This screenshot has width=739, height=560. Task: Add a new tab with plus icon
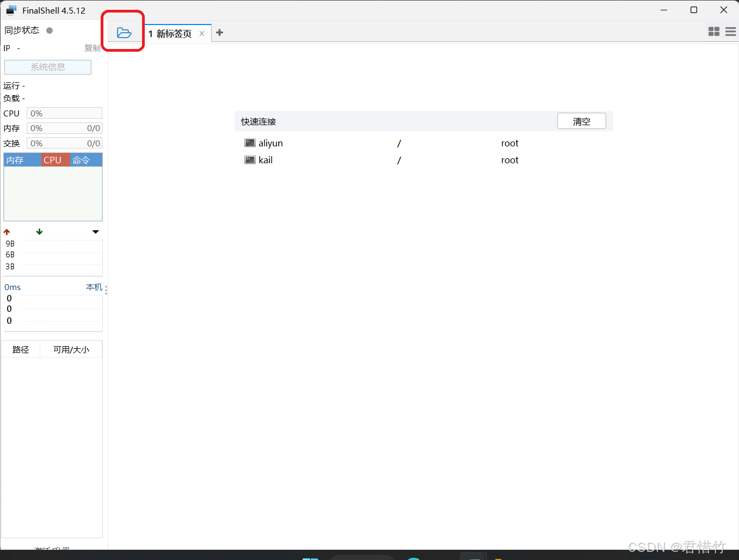(219, 33)
